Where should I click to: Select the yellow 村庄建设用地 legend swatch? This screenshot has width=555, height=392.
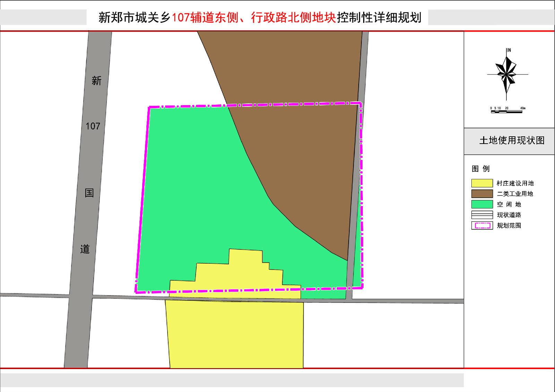click(482, 183)
